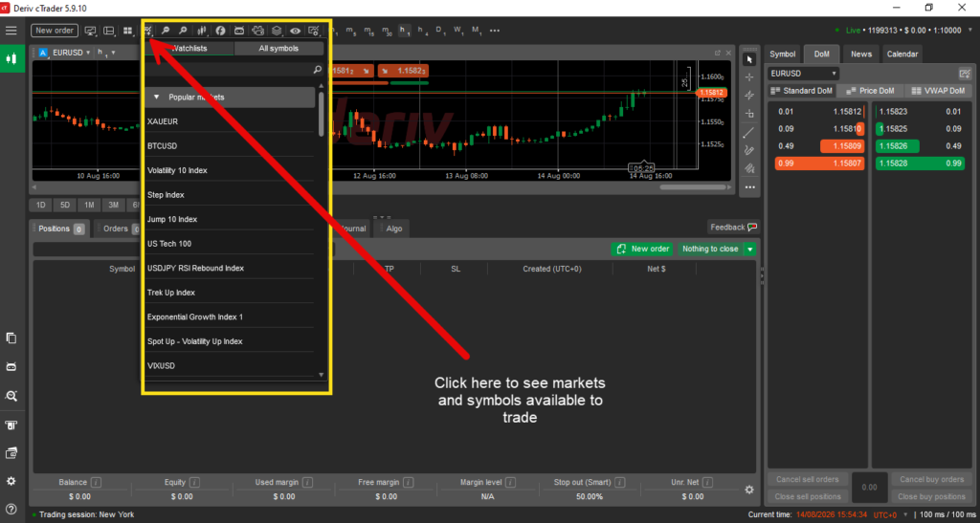Open the chart h1 timeframe dropdown
Image resolution: width=980 pixels, height=523 pixels.
[106, 53]
